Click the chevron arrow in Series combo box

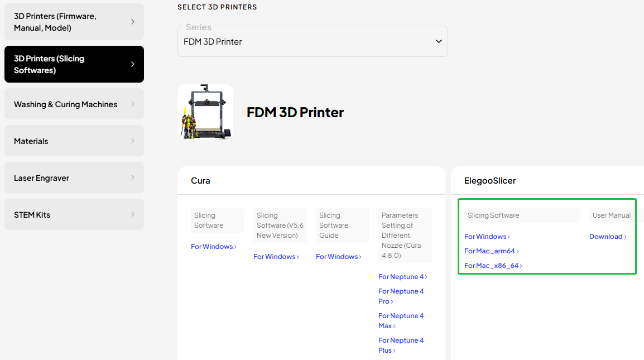(x=438, y=42)
